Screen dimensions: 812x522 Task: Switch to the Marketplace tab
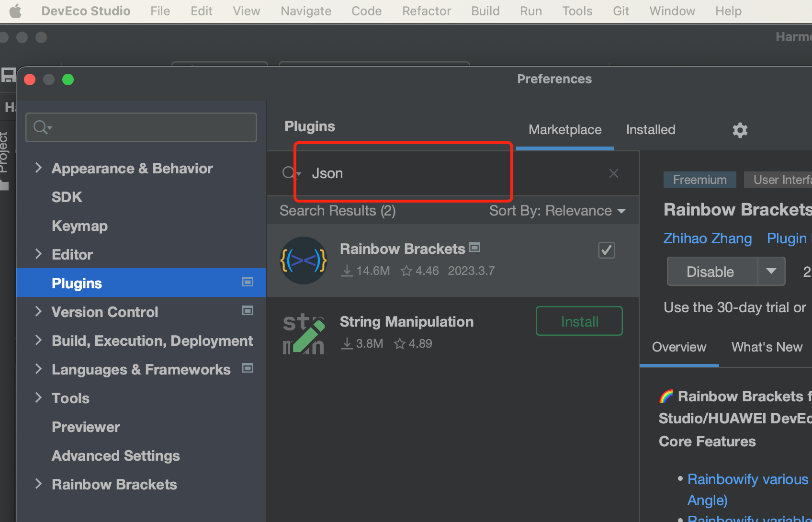click(565, 130)
